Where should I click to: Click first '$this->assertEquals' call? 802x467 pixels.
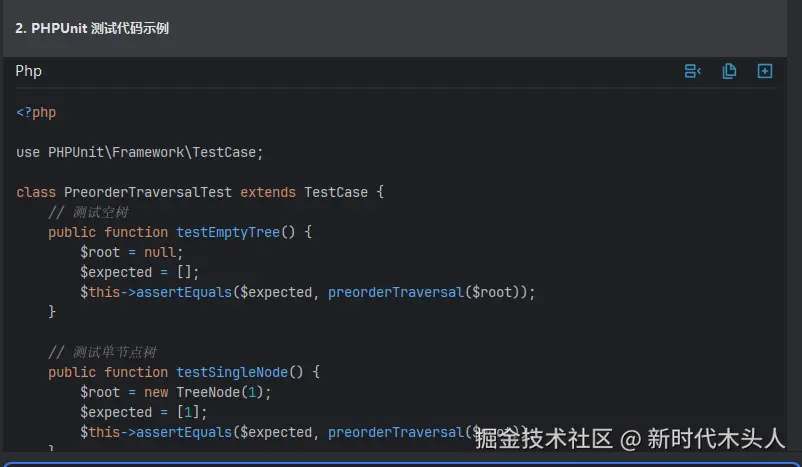pos(156,292)
